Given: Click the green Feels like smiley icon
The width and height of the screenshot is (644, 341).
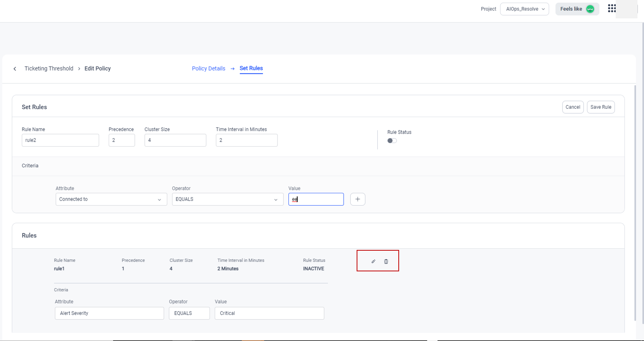Looking at the screenshot, I should click(590, 9).
